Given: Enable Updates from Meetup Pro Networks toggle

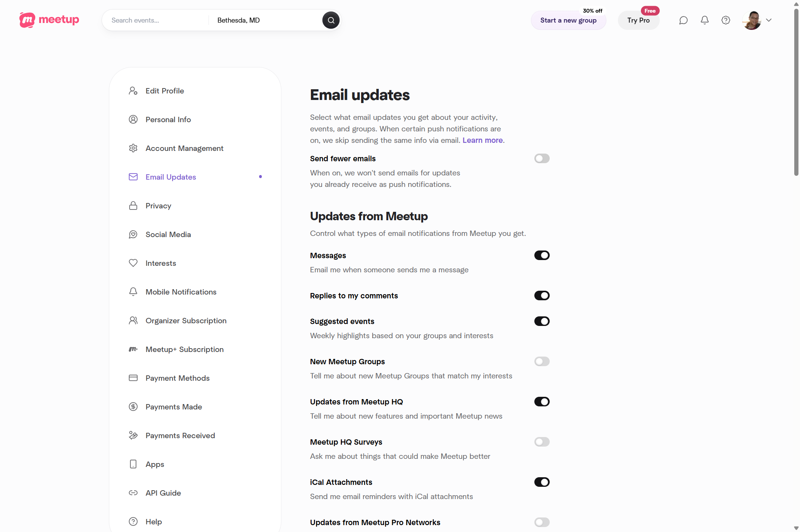Looking at the screenshot, I should coord(542,522).
